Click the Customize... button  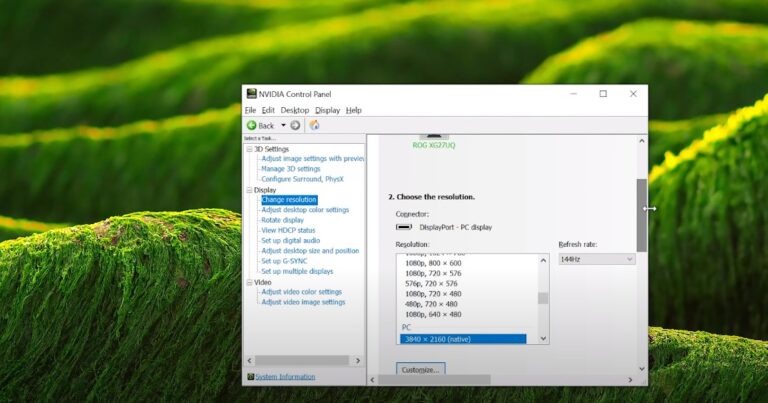click(x=420, y=370)
